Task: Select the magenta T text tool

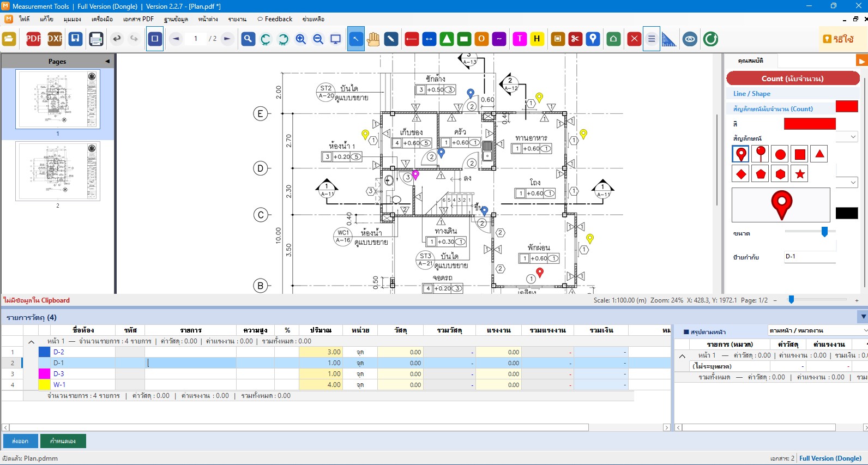Action: [x=520, y=39]
